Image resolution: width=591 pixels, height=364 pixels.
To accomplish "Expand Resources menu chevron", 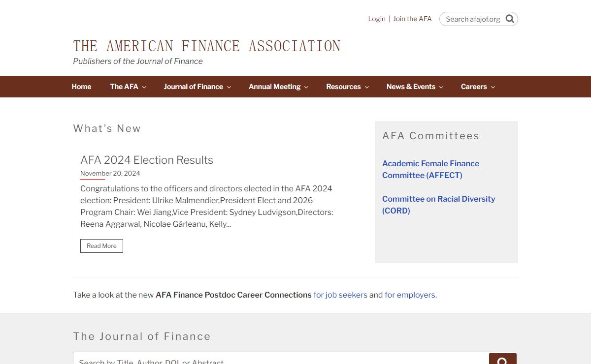I will [367, 87].
